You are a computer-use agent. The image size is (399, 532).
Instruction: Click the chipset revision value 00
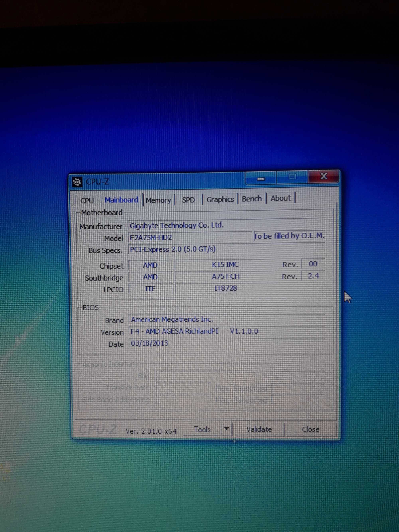[x=313, y=264]
